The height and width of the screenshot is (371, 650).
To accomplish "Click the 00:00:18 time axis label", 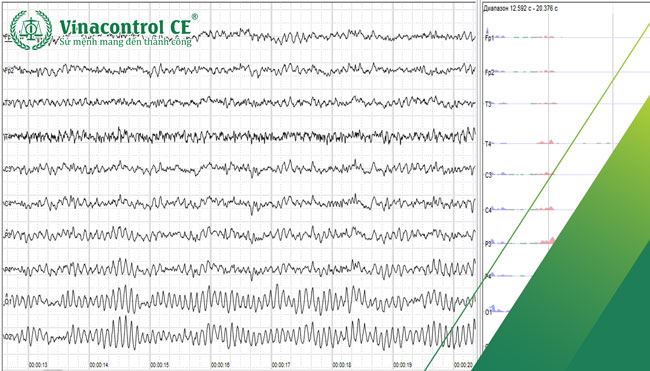I will 342,365.
